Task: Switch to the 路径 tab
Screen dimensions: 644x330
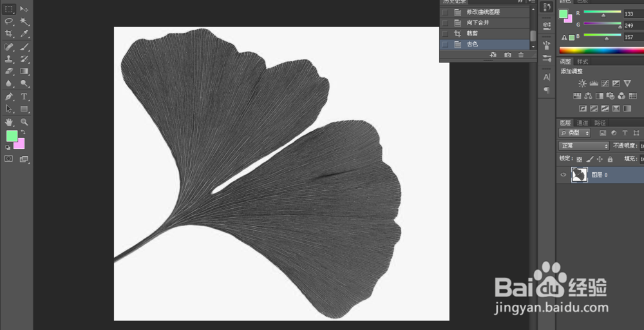Action: pos(600,122)
